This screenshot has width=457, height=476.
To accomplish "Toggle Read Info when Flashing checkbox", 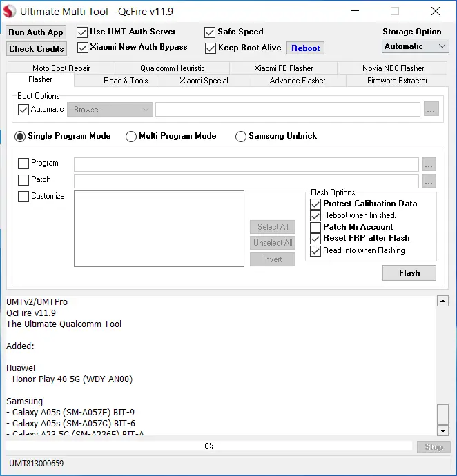I will [315, 250].
